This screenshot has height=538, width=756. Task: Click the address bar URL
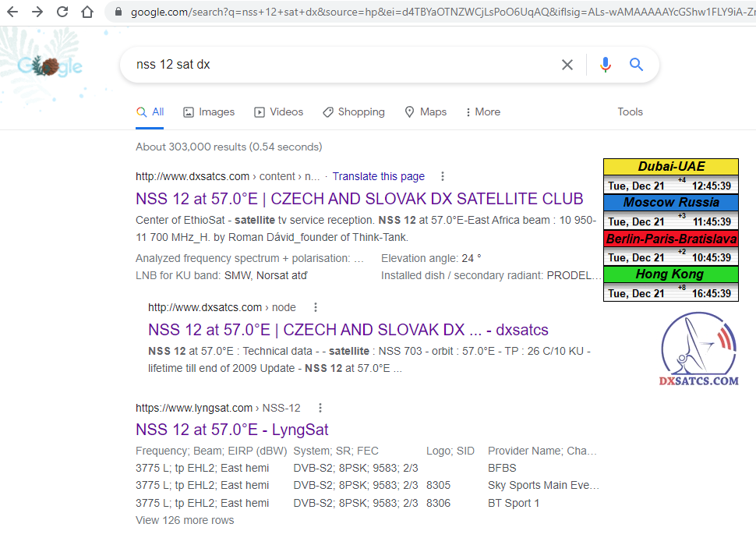click(x=441, y=12)
